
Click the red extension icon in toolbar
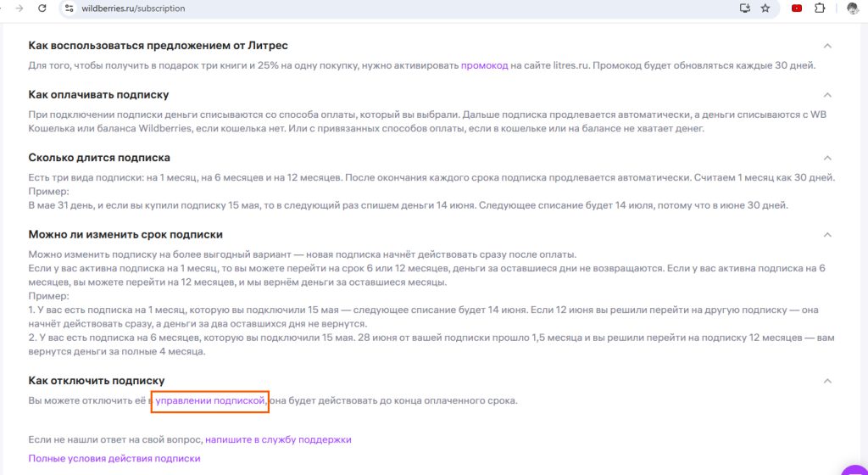click(x=797, y=8)
